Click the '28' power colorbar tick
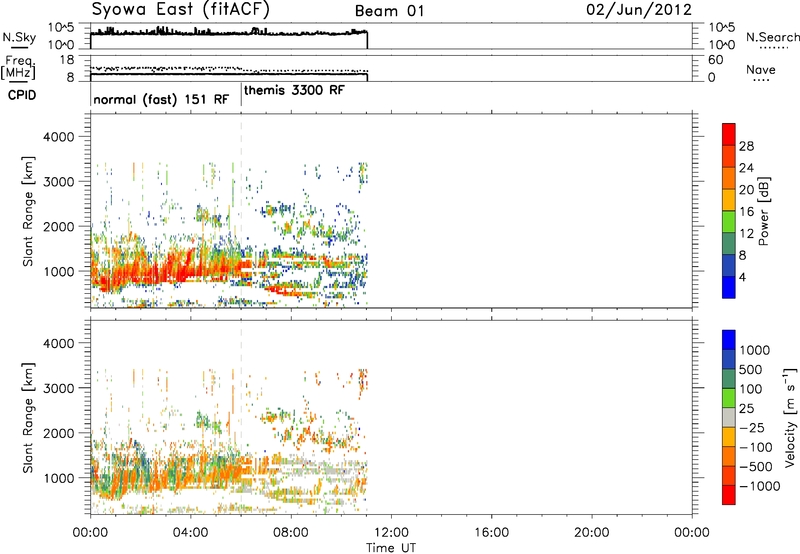The width and height of the screenshot is (800, 554). [x=746, y=146]
